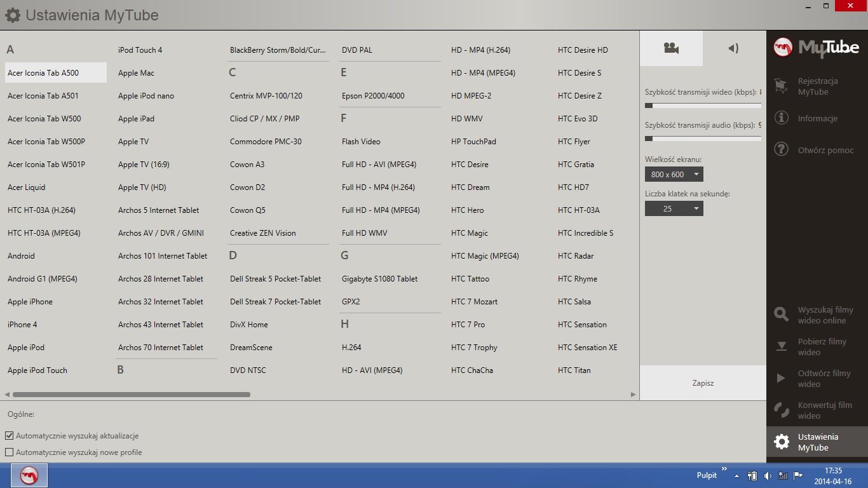Open the Wielkość ekranu 800 x 600 dropdown
The height and width of the screenshot is (488, 868).
[674, 174]
